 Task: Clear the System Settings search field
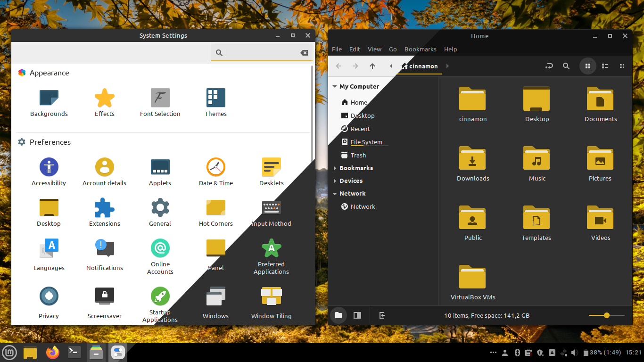tap(304, 53)
